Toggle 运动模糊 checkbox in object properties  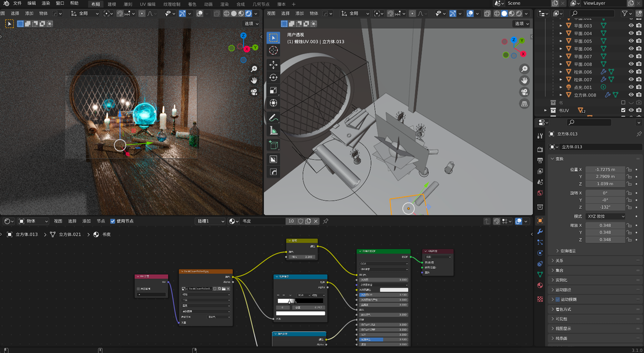pyautogui.click(x=558, y=299)
